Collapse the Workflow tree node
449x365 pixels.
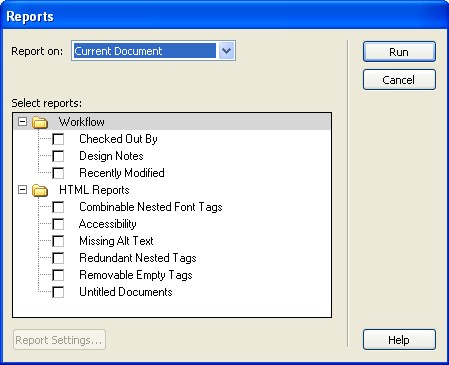(x=22, y=122)
